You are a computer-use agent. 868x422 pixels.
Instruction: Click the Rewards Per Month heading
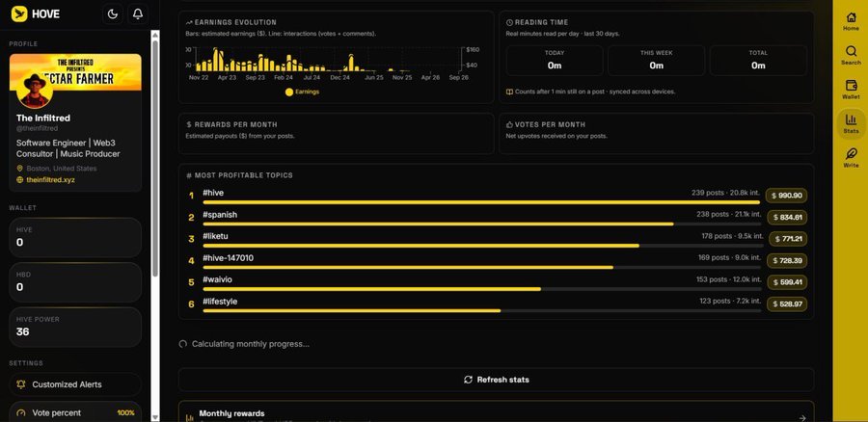click(x=236, y=124)
